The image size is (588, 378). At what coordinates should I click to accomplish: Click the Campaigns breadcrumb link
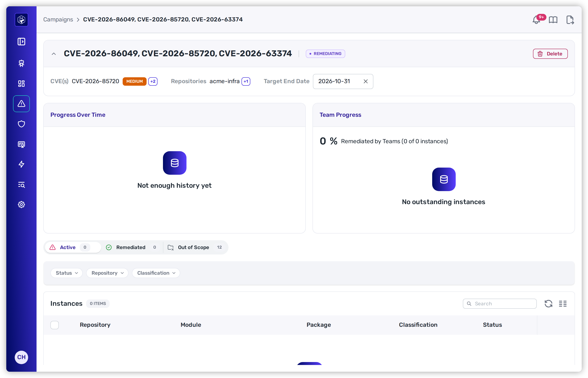[58, 19]
